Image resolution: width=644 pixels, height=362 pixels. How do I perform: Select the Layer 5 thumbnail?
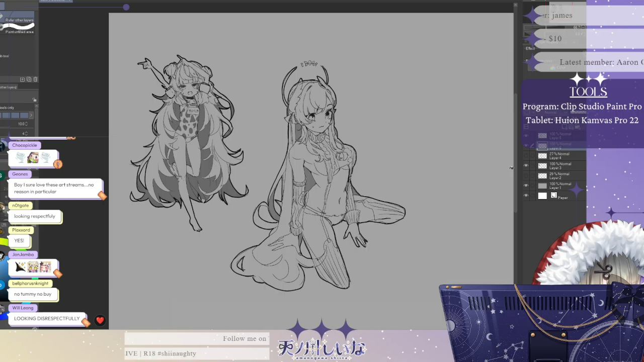pyautogui.click(x=542, y=136)
